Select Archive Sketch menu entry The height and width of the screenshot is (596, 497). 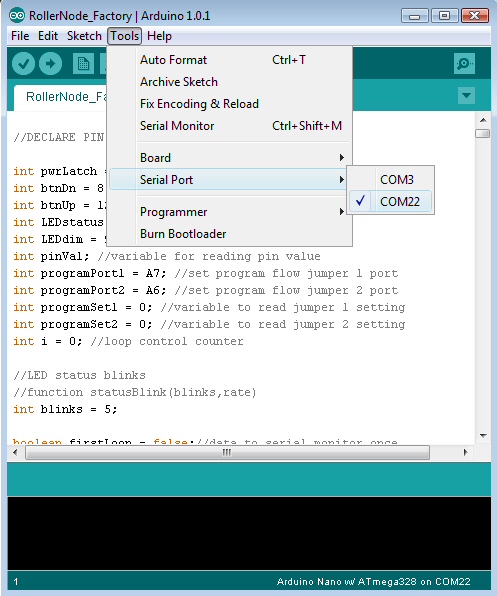point(230,82)
